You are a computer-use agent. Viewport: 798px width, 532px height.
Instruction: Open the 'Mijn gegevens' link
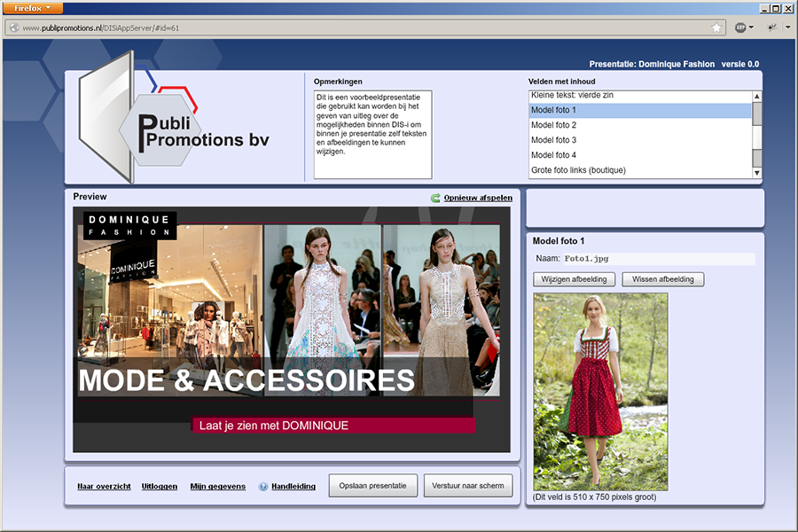click(218, 487)
